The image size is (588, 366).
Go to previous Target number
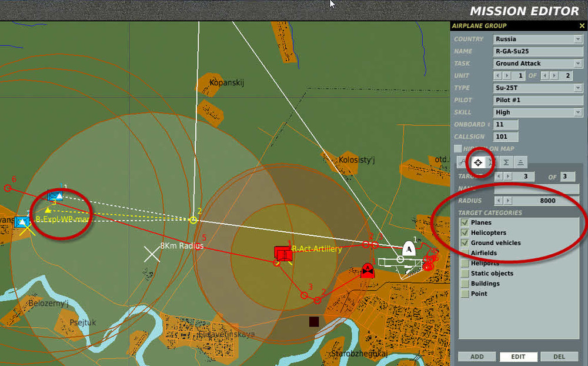[499, 176]
